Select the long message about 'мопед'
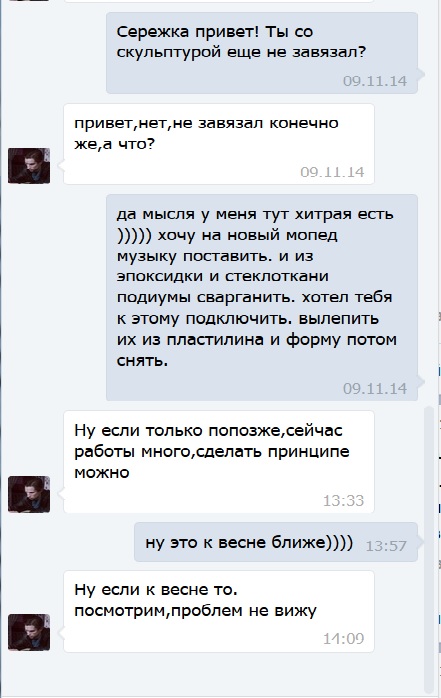Screen dimensions: 441x698 tap(262, 297)
